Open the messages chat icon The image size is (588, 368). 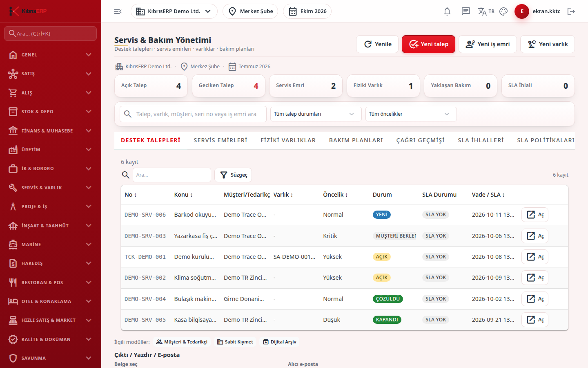coord(466,11)
